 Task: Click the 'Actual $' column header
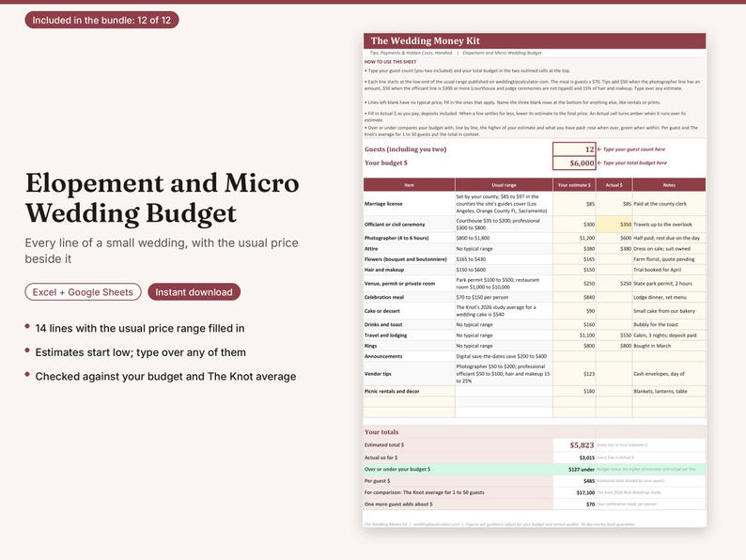click(614, 185)
